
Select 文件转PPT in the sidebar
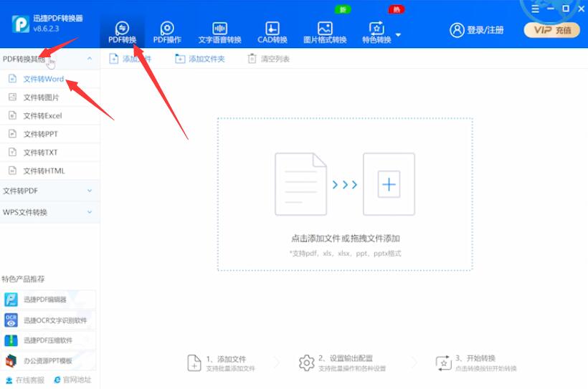coord(50,134)
